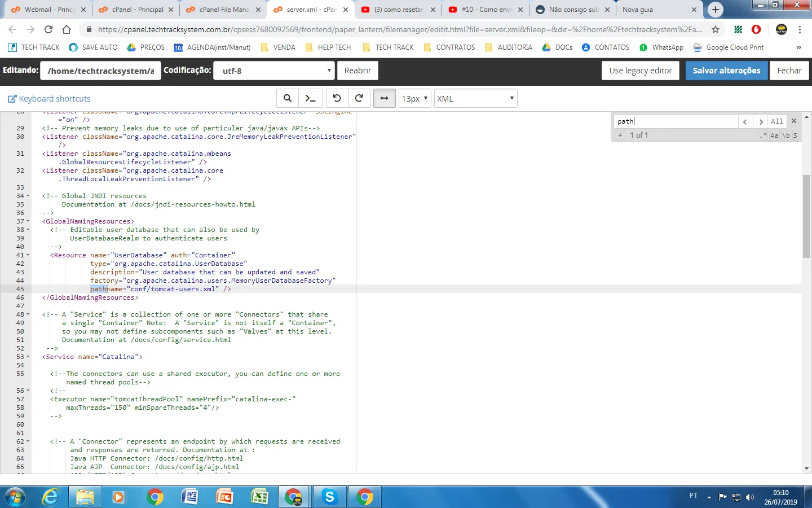Open the utf-8 encoding dropdown
This screenshot has width=812, height=508.
tap(275, 71)
